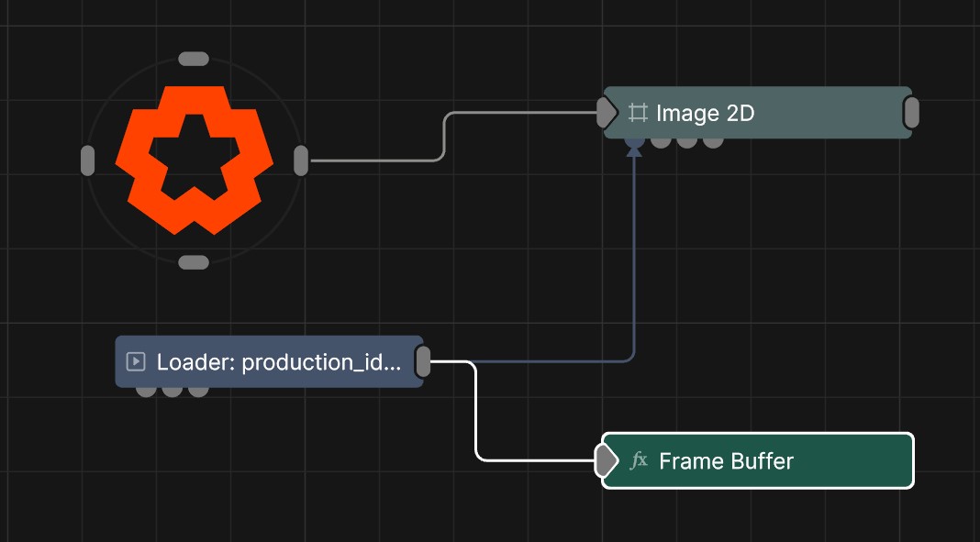Click the grid icon on Image 2D node
Image resolution: width=980 pixels, height=542 pixels.
coord(638,114)
